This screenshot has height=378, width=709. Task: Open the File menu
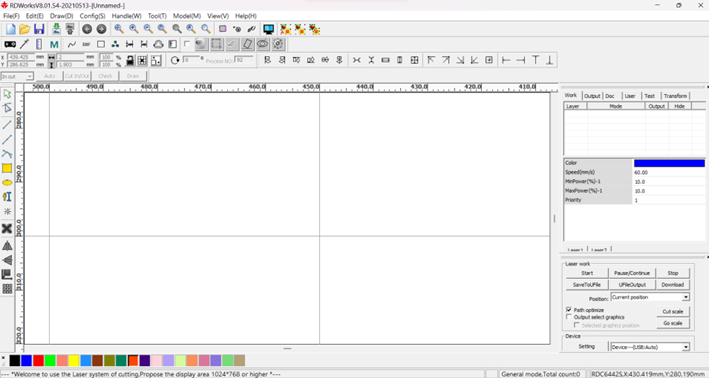pyautogui.click(x=11, y=16)
